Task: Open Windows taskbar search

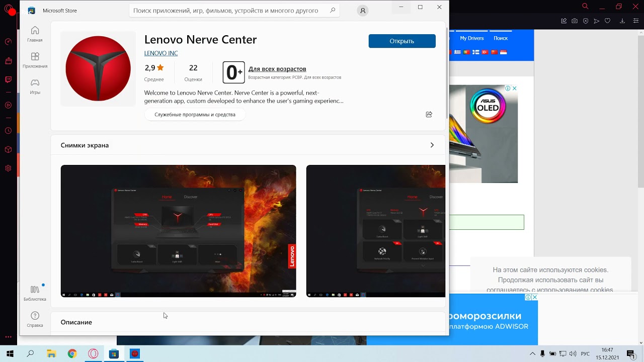Action: (x=30, y=354)
